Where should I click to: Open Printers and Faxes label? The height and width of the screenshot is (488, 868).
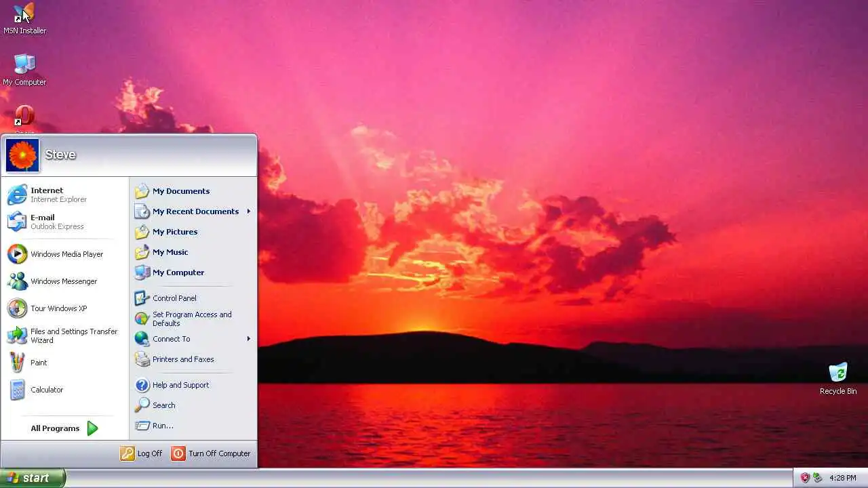coord(183,359)
